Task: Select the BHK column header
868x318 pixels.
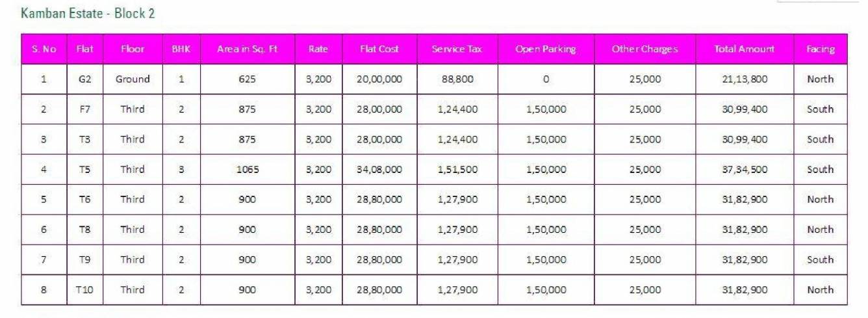Action: (181, 49)
